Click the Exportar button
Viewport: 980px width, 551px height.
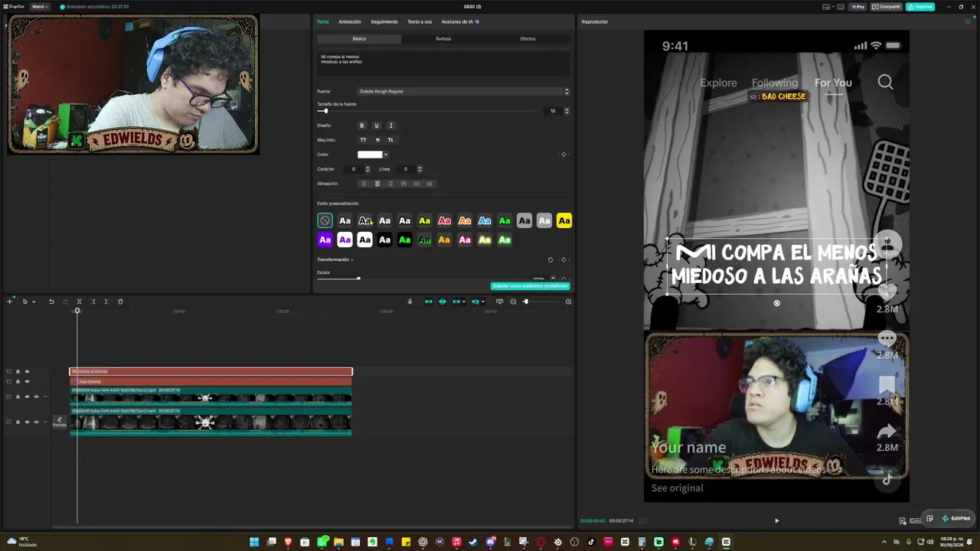pos(920,7)
